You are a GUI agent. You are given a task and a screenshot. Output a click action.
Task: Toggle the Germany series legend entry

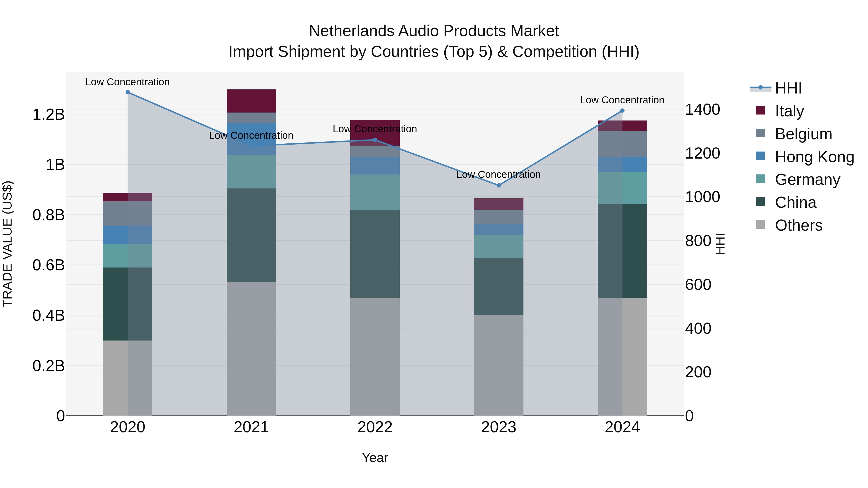pos(798,180)
